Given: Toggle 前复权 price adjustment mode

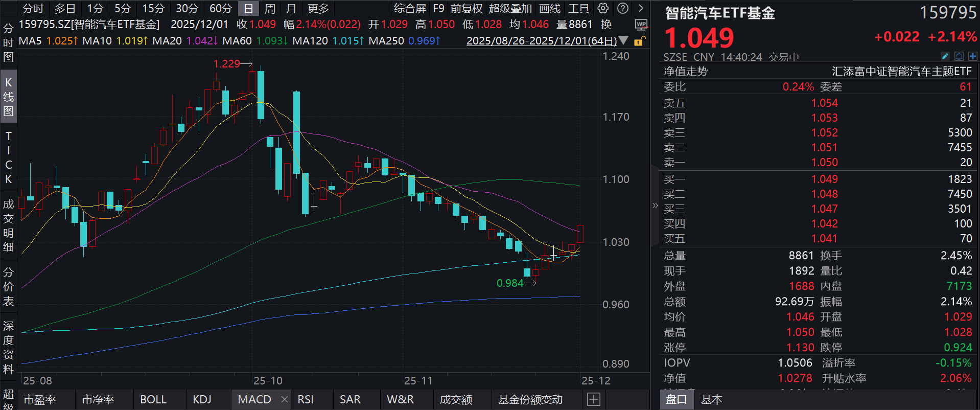Looking at the screenshot, I should pyautogui.click(x=466, y=8).
